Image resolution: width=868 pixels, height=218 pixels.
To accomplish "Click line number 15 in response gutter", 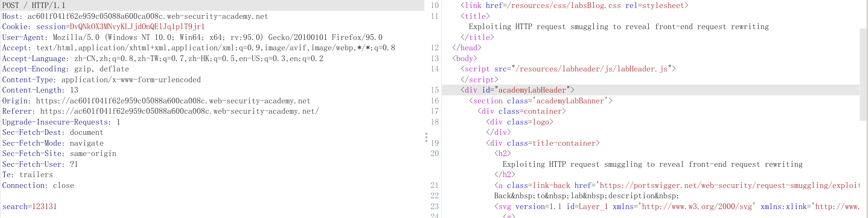I will coord(435,90).
